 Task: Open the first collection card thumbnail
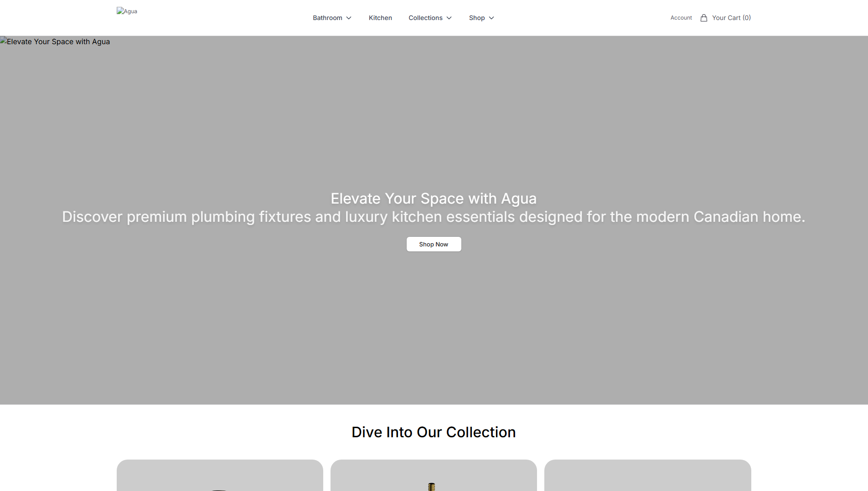pos(220,475)
